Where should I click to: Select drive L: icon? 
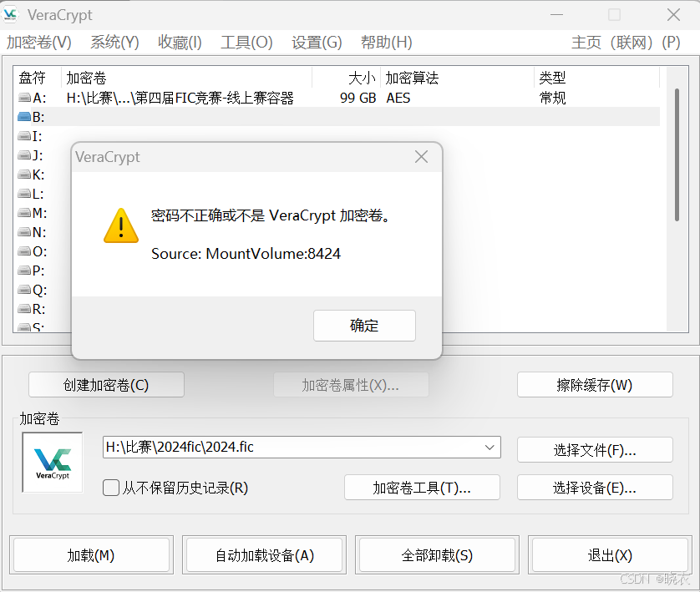coord(24,194)
